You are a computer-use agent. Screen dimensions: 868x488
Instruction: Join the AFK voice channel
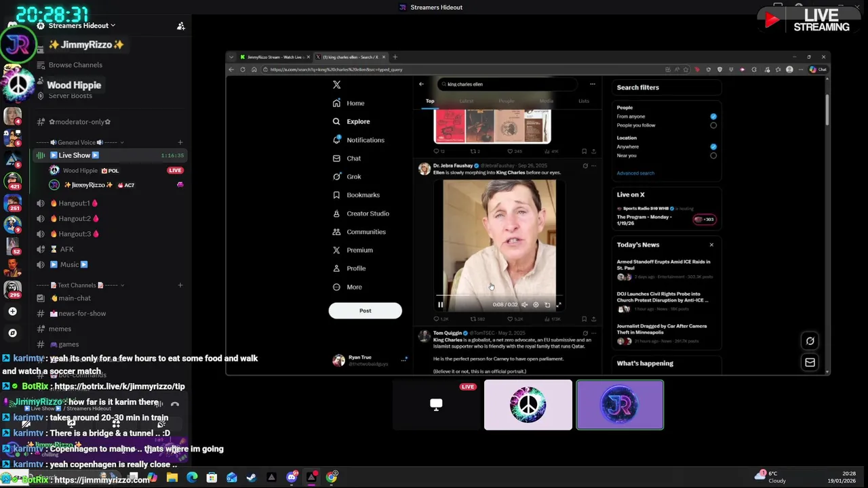click(66, 249)
